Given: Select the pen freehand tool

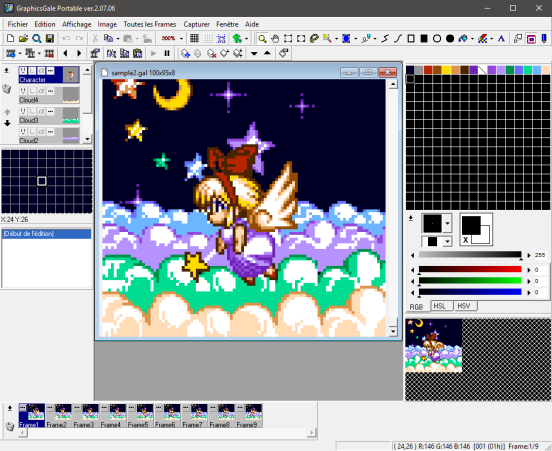Looking at the screenshot, I should point(366,38).
